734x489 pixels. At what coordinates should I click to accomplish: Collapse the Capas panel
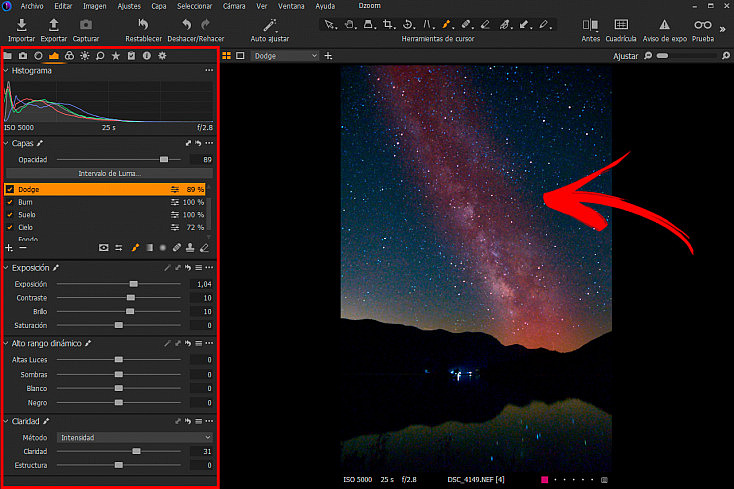tap(6, 143)
